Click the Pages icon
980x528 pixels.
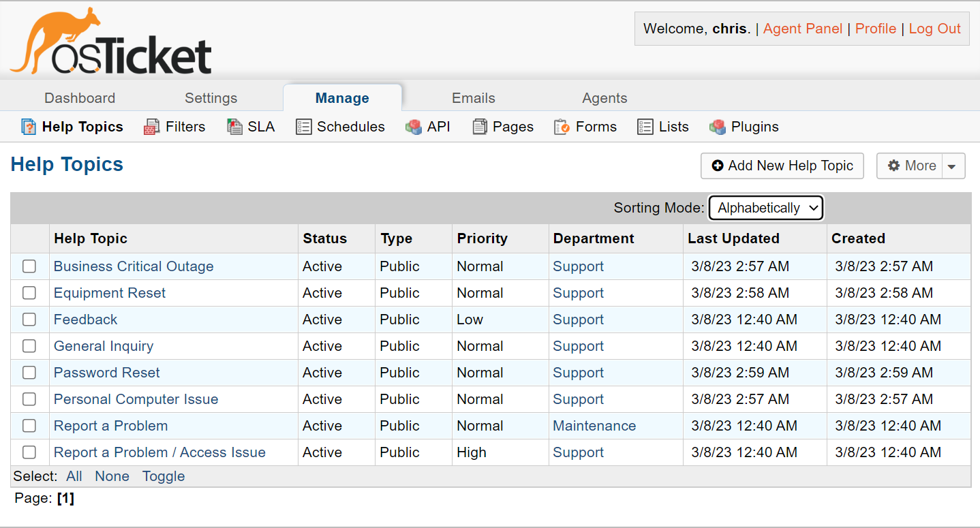click(x=480, y=127)
